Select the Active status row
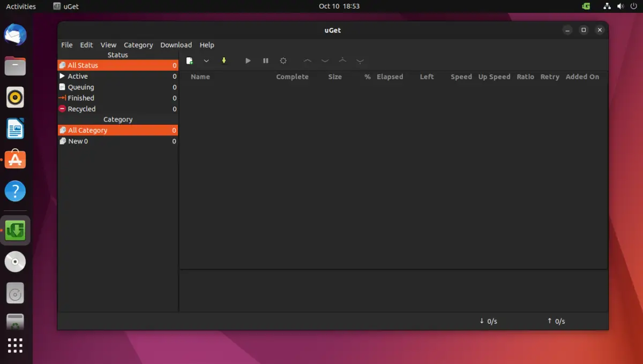Viewport: 643px width, 364px height. [118, 76]
